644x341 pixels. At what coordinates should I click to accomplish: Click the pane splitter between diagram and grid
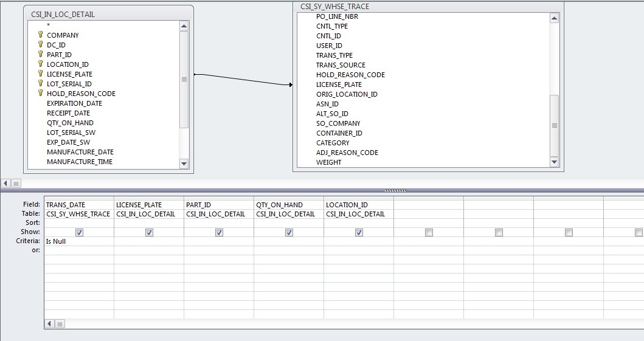(395, 190)
